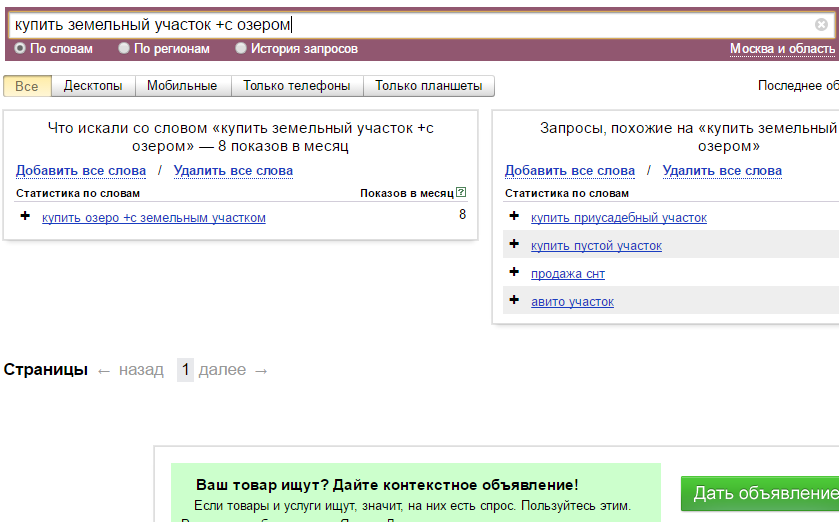Image resolution: width=839 pixels, height=522 pixels.
Task: Click 'Удалить все слова' in the right panel
Action: click(722, 171)
